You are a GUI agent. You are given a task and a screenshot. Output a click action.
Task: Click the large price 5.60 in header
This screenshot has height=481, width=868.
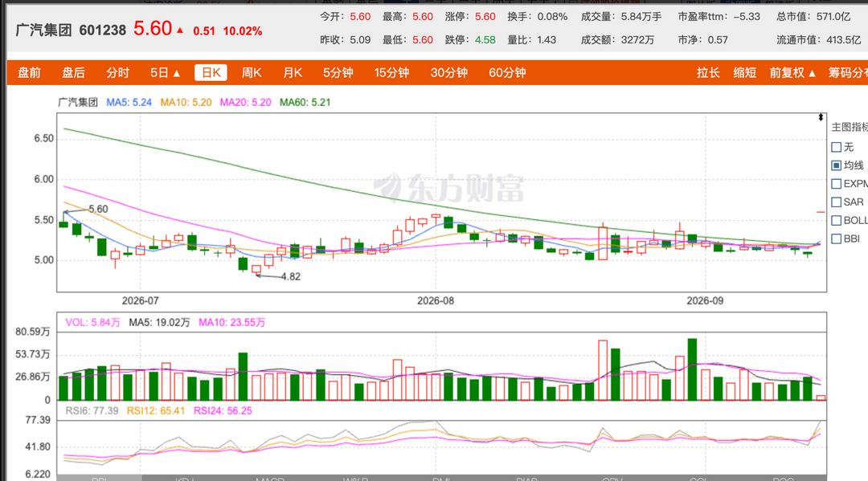click(x=153, y=28)
